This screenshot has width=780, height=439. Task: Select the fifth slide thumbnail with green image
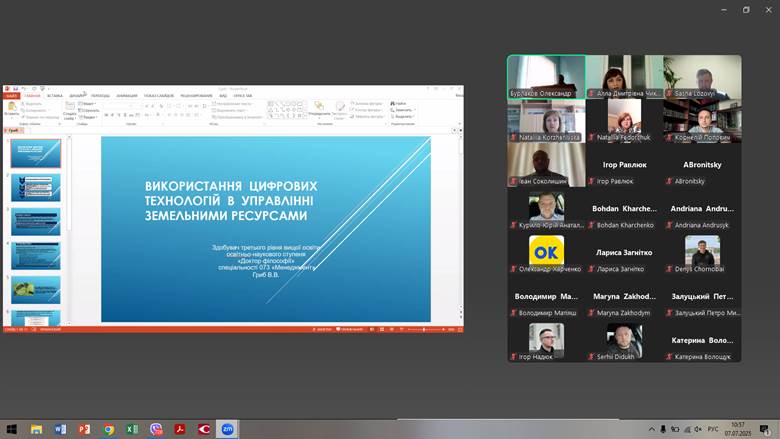click(35, 289)
